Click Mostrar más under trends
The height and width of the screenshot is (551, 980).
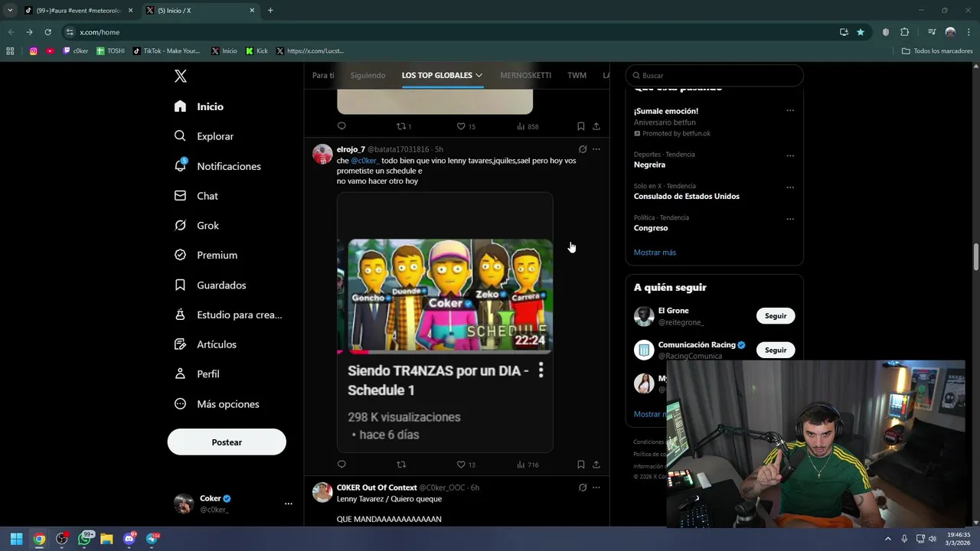click(655, 253)
